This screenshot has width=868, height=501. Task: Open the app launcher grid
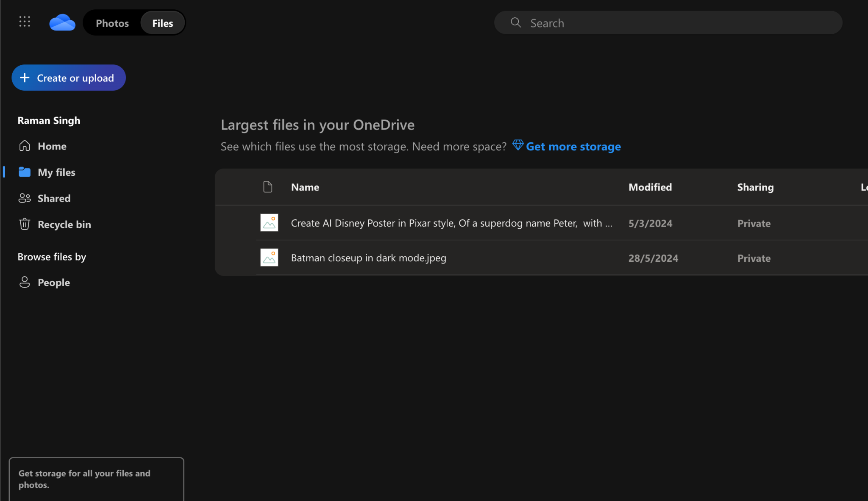click(x=25, y=22)
